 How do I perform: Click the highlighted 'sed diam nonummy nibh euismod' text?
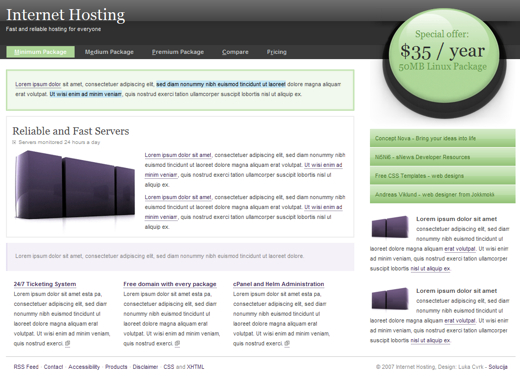[x=221, y=84]
